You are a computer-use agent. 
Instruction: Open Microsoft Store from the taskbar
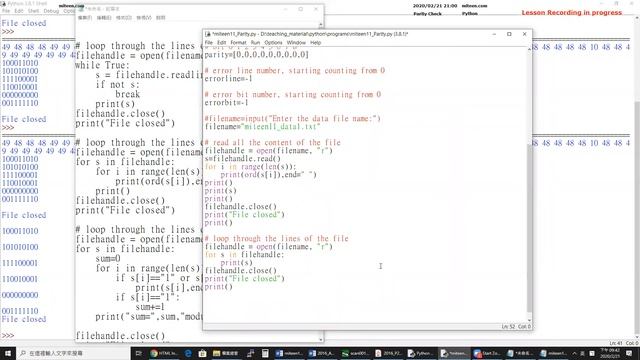coord(202,353)
